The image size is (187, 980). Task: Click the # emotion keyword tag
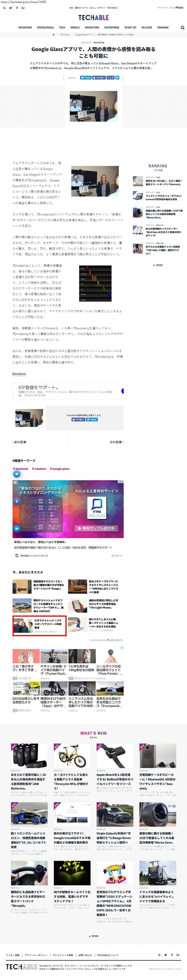pos(39,469)
